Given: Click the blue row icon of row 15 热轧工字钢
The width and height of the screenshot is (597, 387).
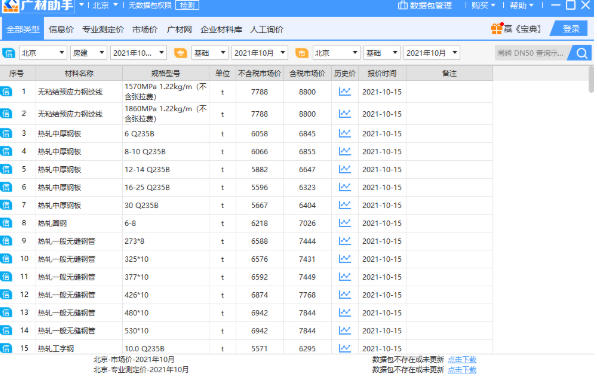Looking at the screenshot, I should (6, 348).
